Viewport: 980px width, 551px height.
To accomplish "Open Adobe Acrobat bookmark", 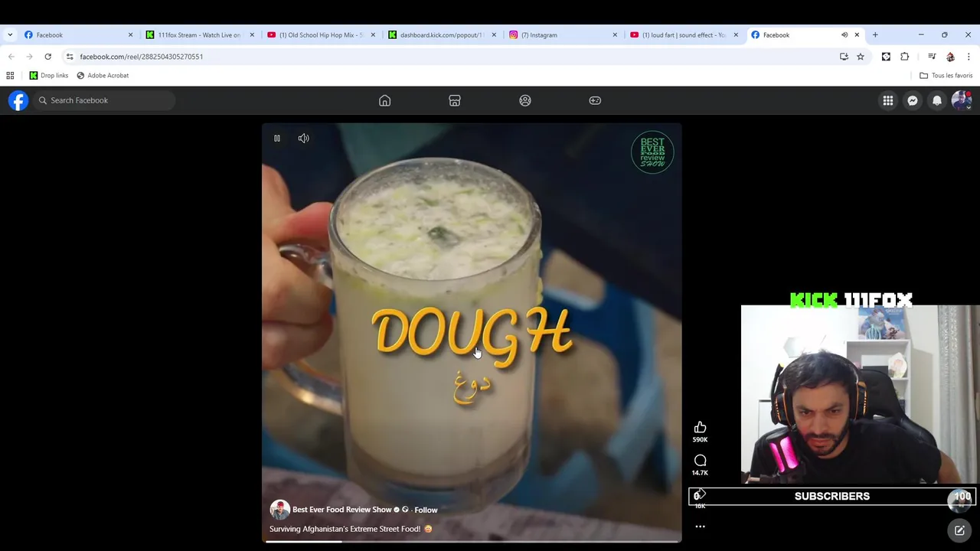I will point(103,76).
